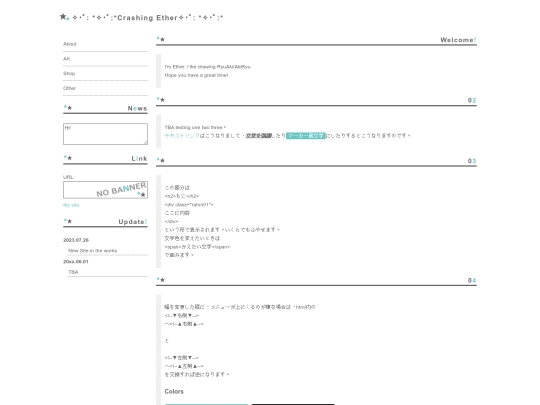This screenshot has height=405, width=540.
Task: Select the TBA update entry
Action: coord(73,272)
